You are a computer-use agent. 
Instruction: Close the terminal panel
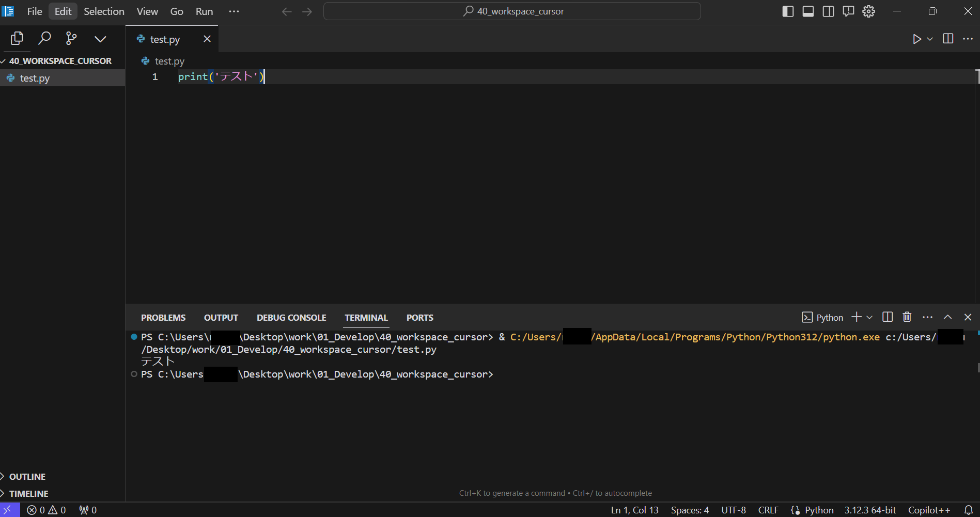pos(968,317)
